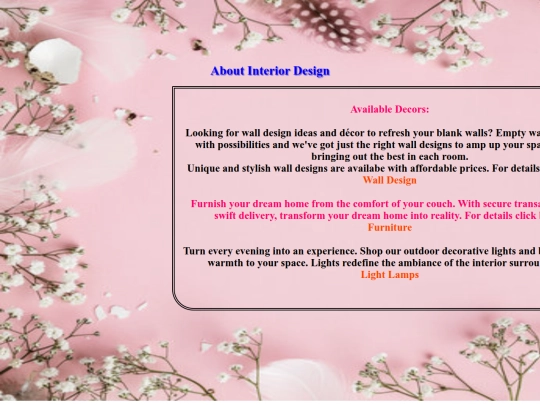Click the About Interior Design heading
This screenshot has width=540, height=405.
tap(270, 71)
